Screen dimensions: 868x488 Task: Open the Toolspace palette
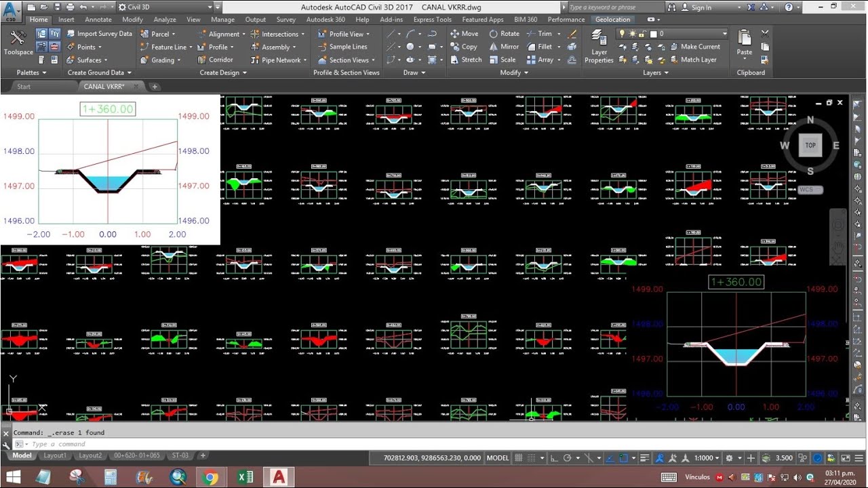pyautogui.click(x=18, y=43)
